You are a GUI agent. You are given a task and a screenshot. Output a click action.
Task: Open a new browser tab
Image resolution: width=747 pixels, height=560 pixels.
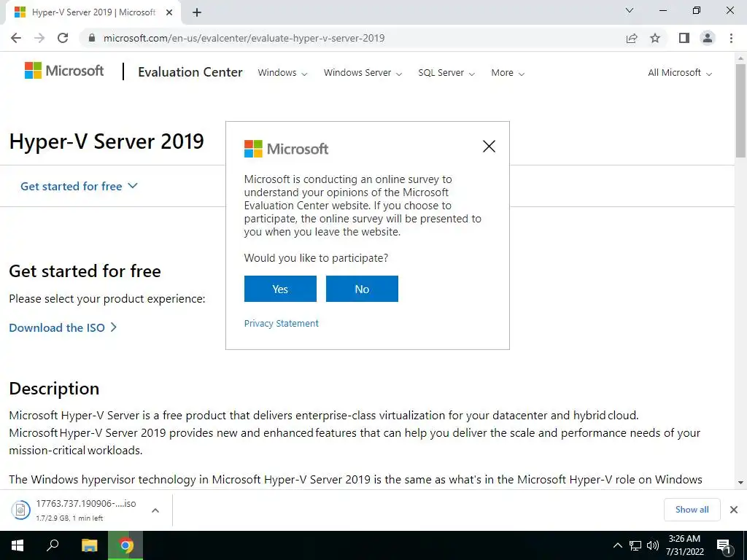tap(197, 13)
